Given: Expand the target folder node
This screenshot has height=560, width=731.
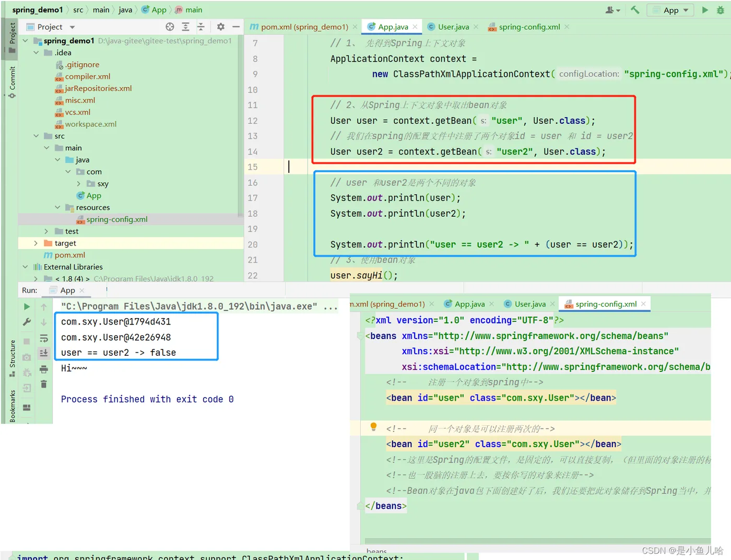Looking at the screenshot, I should coord(36,243).
